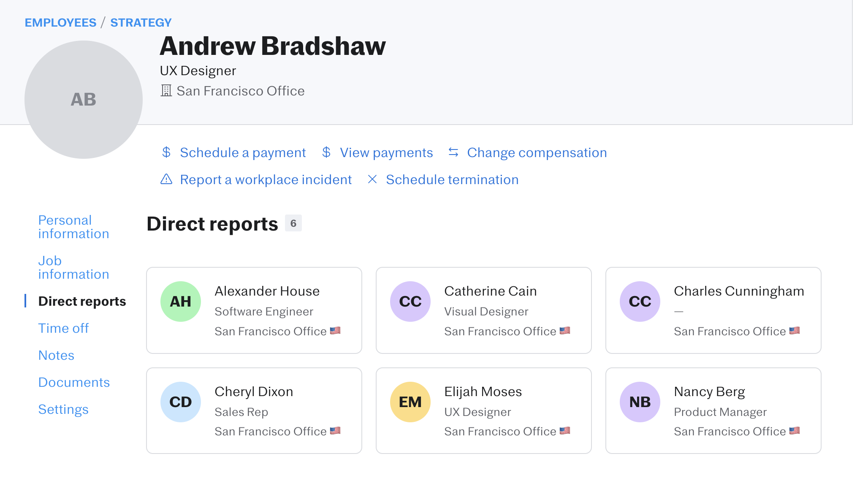Select Cheryl Dixon's direct report card
This screenshot has width=868, height=489.
(x=254, y=411)
